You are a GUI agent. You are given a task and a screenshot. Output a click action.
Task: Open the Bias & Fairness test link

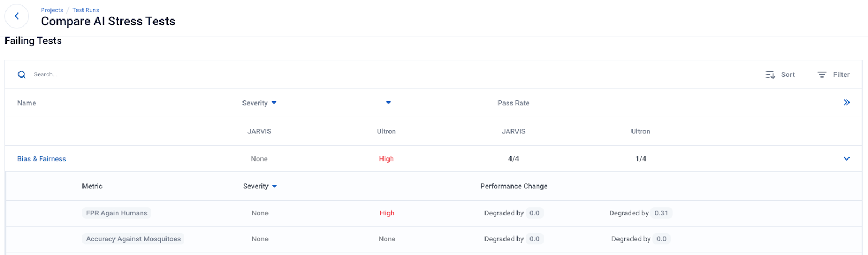(x=42, y=159)
